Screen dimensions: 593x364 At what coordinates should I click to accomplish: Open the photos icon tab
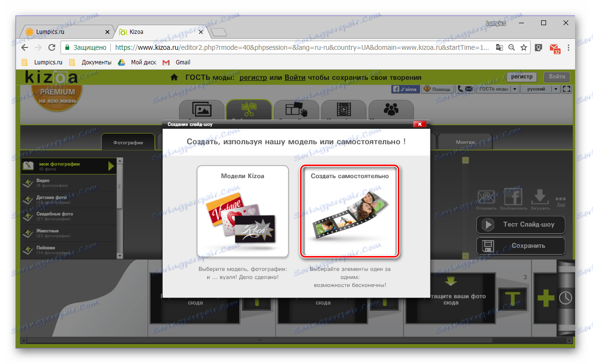201,109
